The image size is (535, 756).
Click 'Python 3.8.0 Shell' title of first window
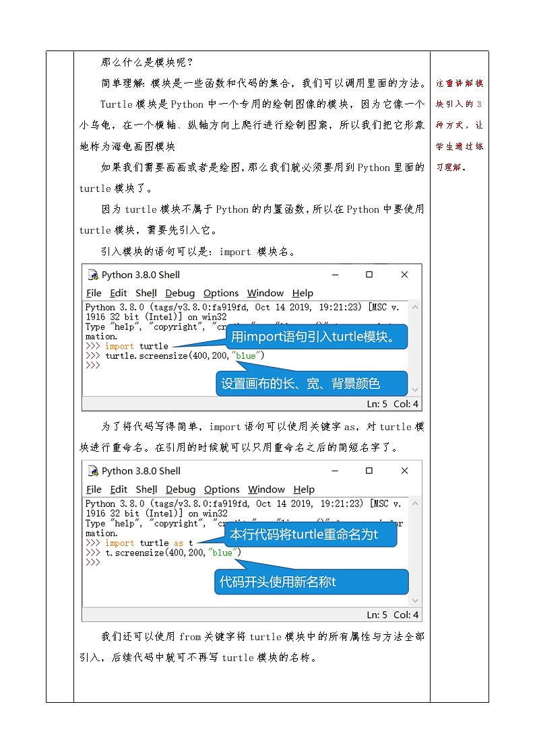tap(140, 275)
